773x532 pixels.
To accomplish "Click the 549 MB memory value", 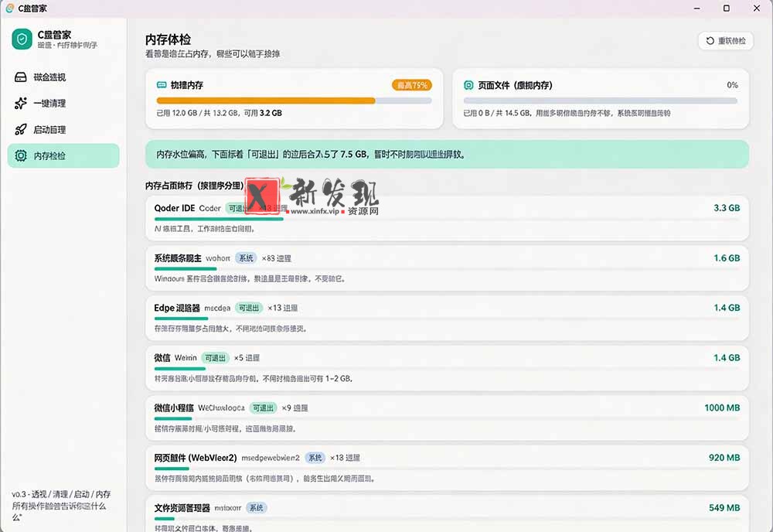I will click(x=724, y=507).
